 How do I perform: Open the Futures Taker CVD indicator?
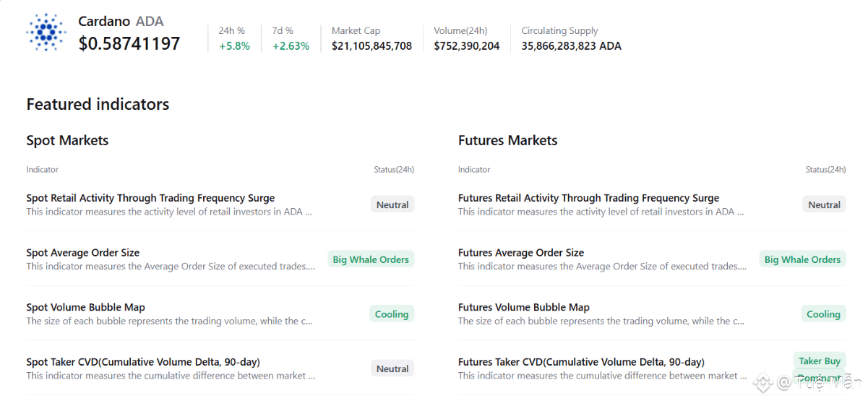click(x=581, y=362)
